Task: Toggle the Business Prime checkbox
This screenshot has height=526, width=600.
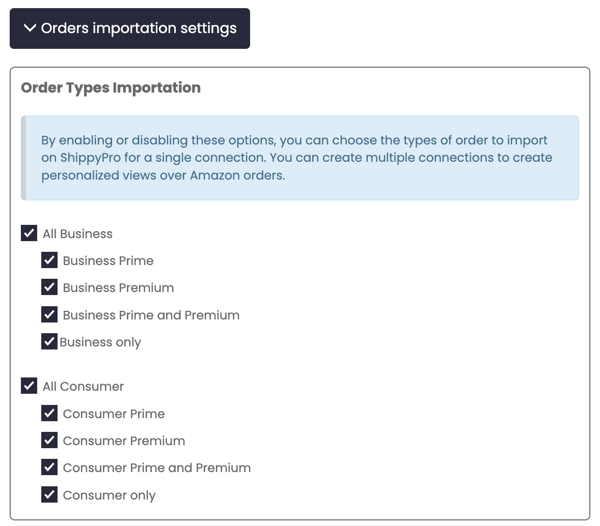Action: [49, 260]
